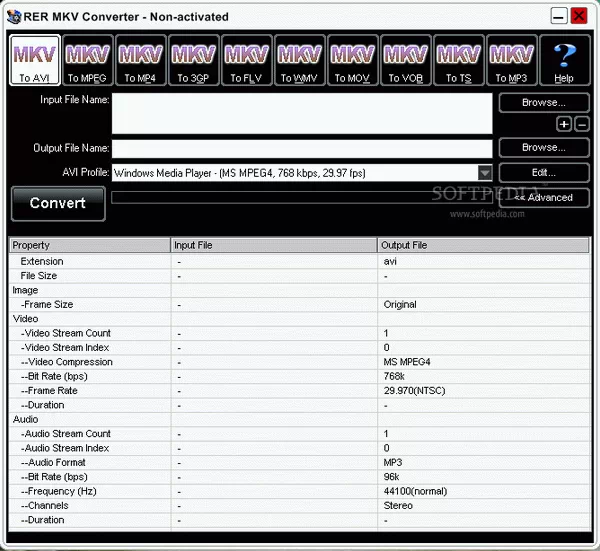Click inside the Input File Name box
This screenshot has width=600, height=551.
pyautogui.click(x=302, y=113)
